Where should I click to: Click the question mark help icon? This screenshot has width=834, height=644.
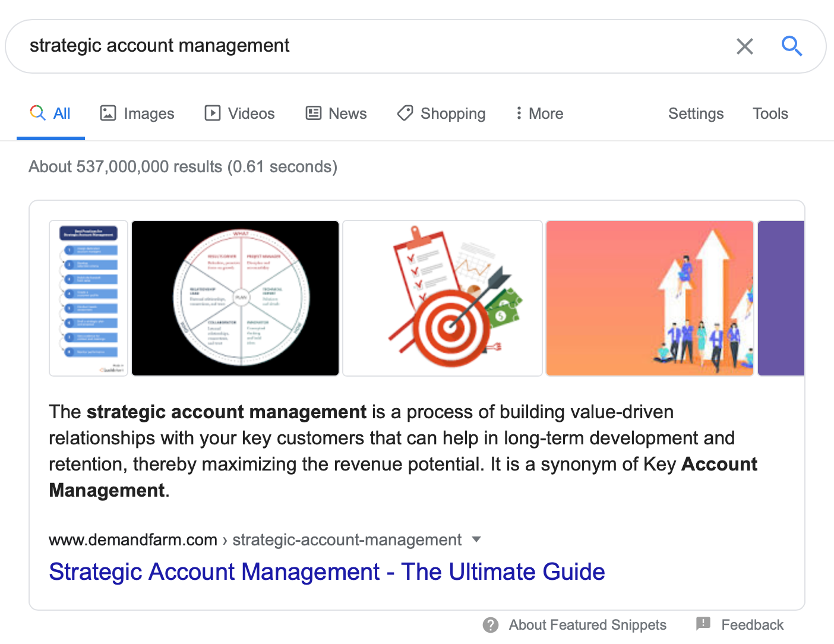point(491,625)
